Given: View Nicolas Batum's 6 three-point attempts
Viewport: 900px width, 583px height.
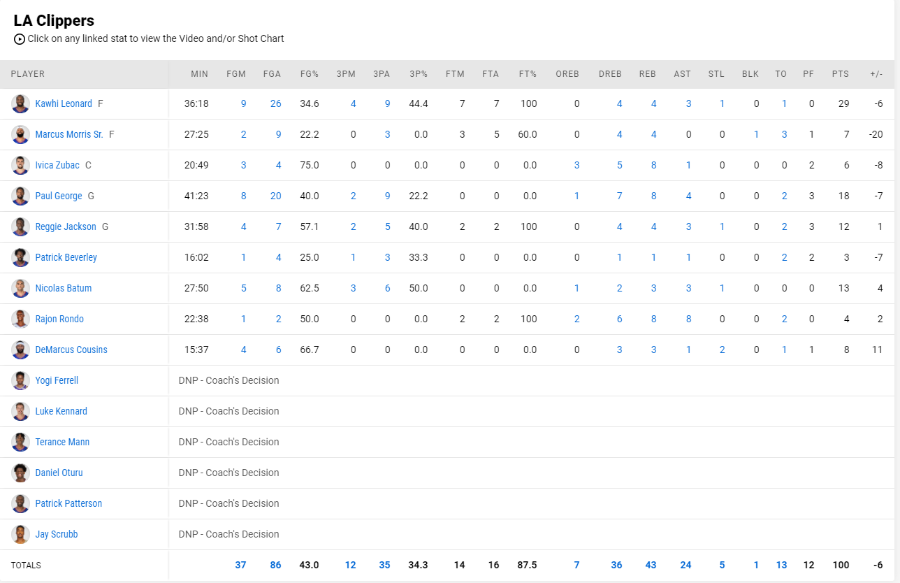Looking at the screenshot, I should pos(387,288).
